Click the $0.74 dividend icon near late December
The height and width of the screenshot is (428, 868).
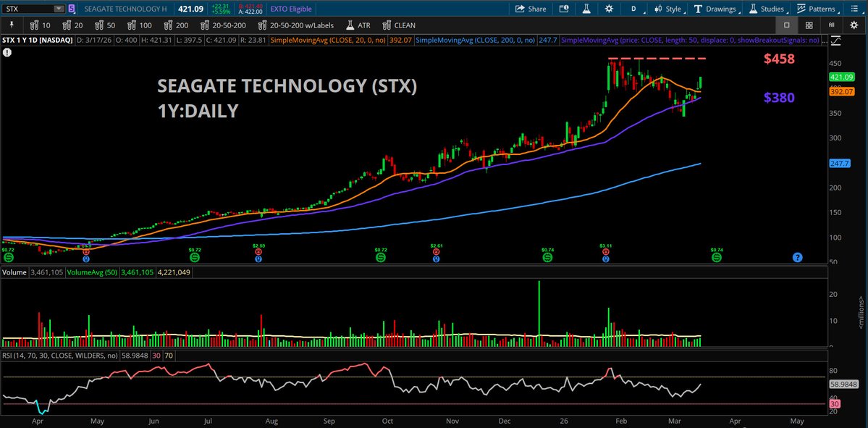pyautogui.click(x=547, y=258)
